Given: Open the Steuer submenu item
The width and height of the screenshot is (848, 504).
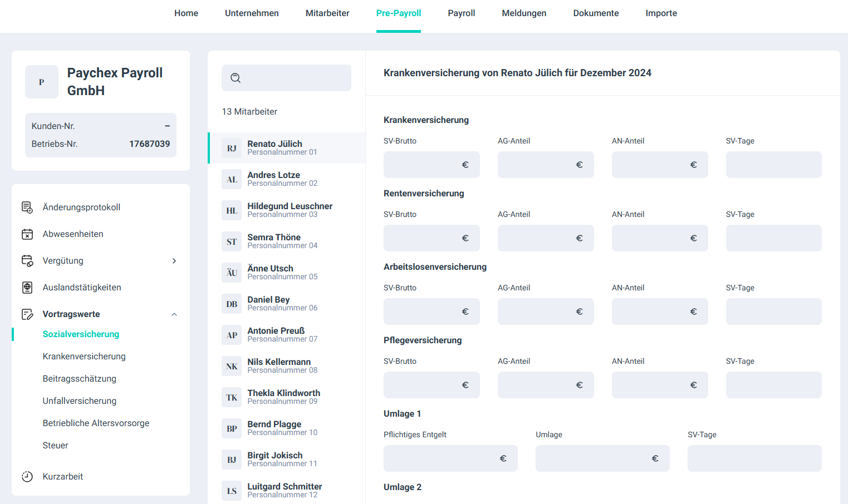Looking at the screenshot, I should click(x=56, y=446).
